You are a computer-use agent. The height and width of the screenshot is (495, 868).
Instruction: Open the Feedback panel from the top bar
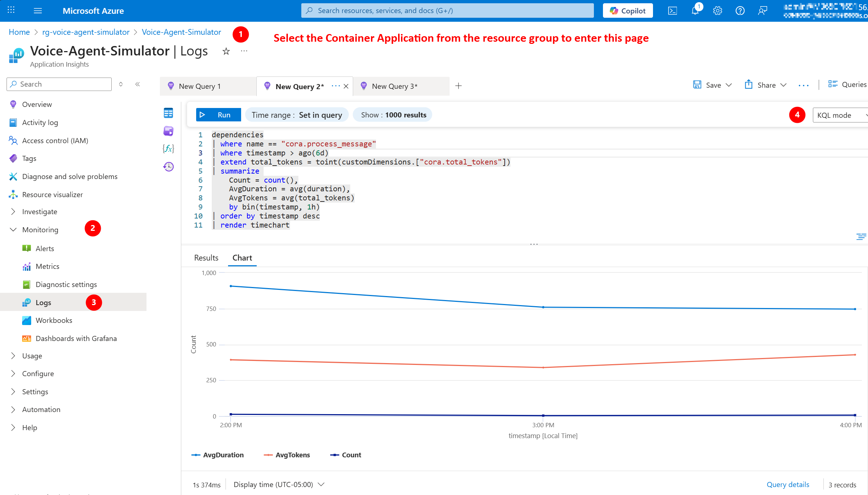point(762,11)
